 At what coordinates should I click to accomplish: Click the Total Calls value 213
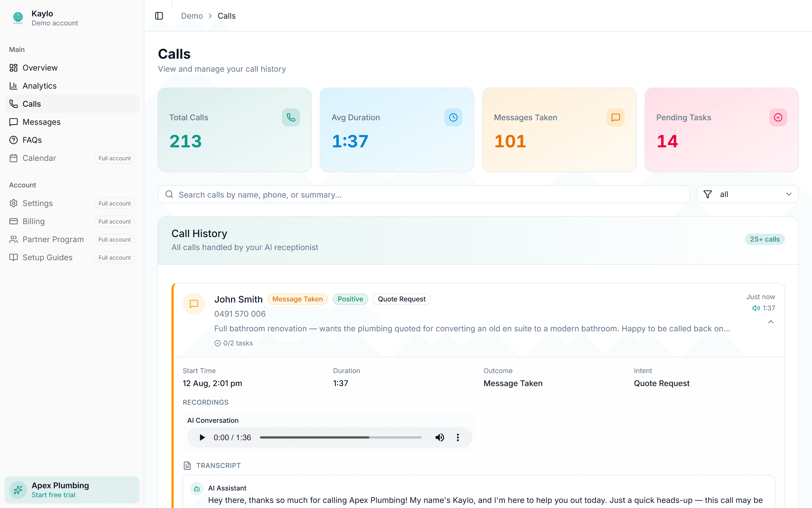[x=186, y=141]
